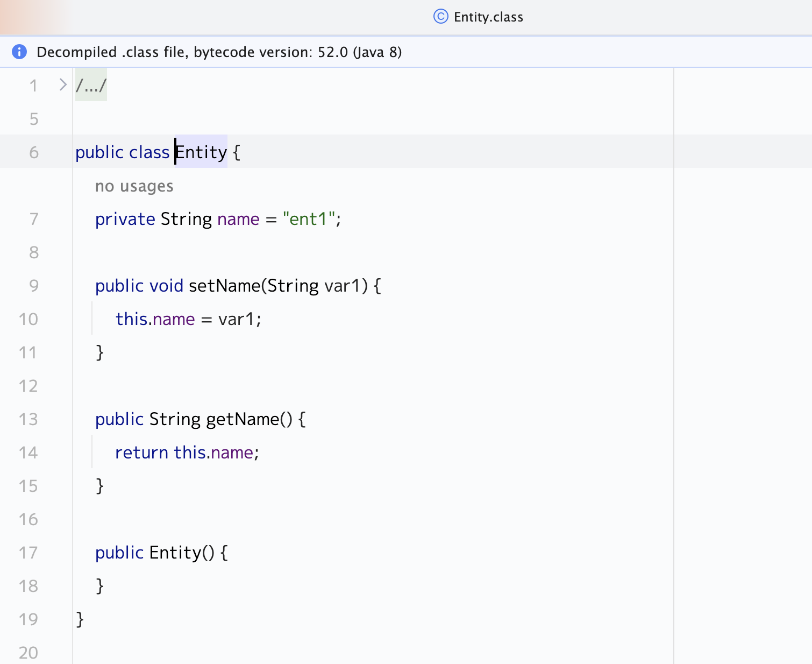Expand the folded region chevron on line 1
Screen dimensions: 812x664
(62, 84)
